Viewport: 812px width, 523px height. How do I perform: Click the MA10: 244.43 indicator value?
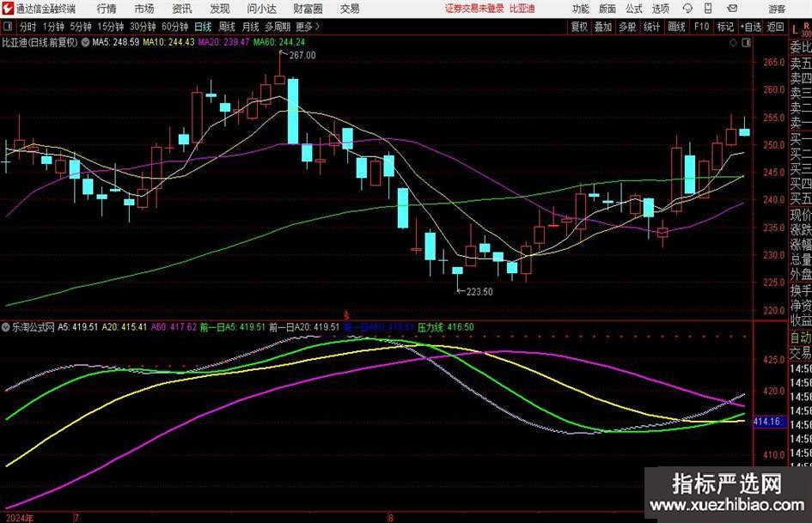(168, 42)
